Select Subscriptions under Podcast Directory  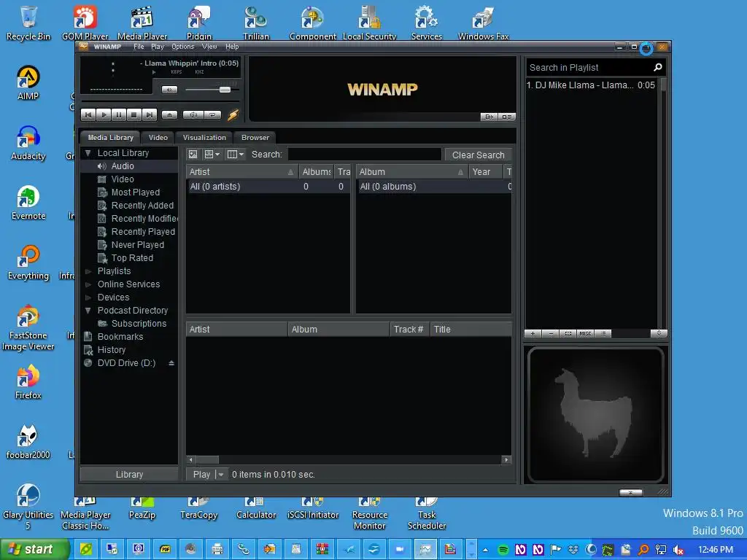tap(139, 324)
